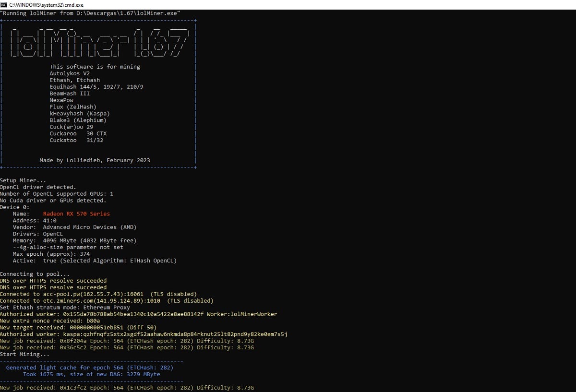576x392 pixels.
Task: Click 'Generated light cache for epoch 564' line
Action: [x=90, y=368]
